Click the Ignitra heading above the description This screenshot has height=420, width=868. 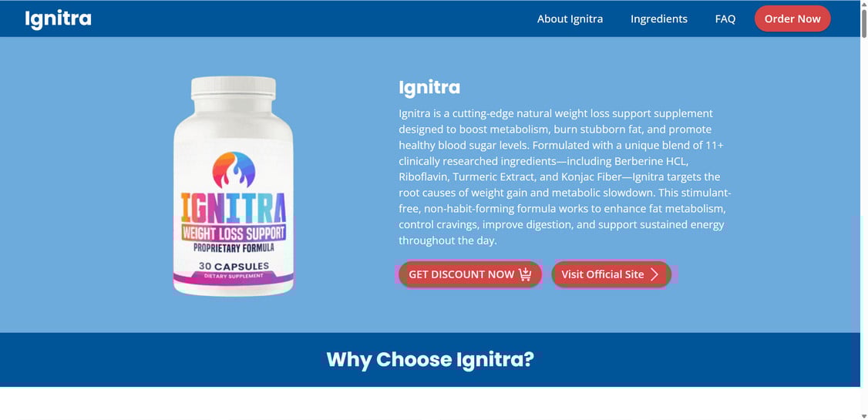pyautogui.click(x=429, y=87)
